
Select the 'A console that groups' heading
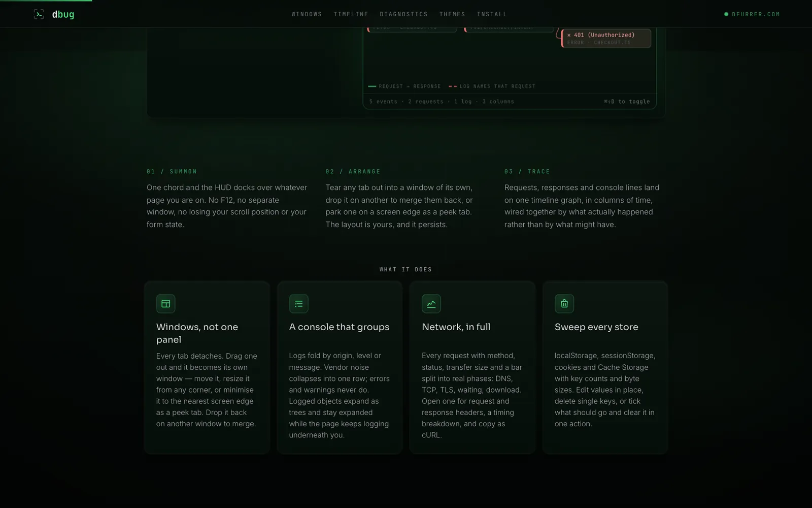(339, 327)
